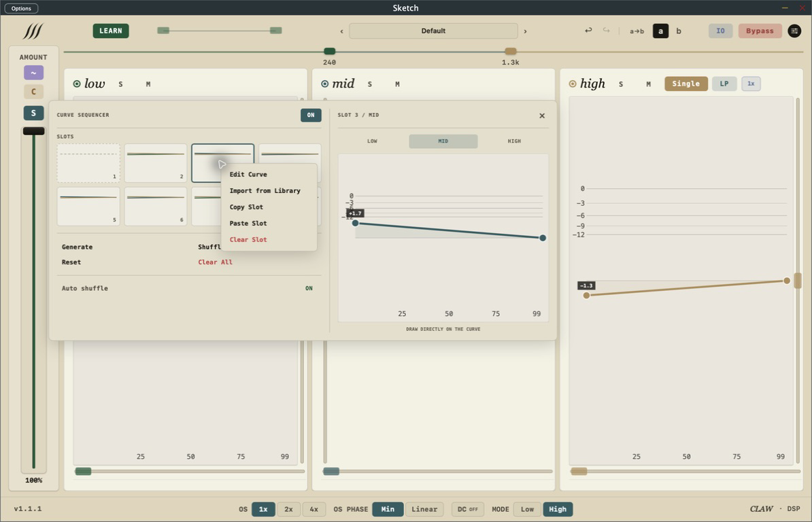Click the undo arrow icon

(588, 31)
